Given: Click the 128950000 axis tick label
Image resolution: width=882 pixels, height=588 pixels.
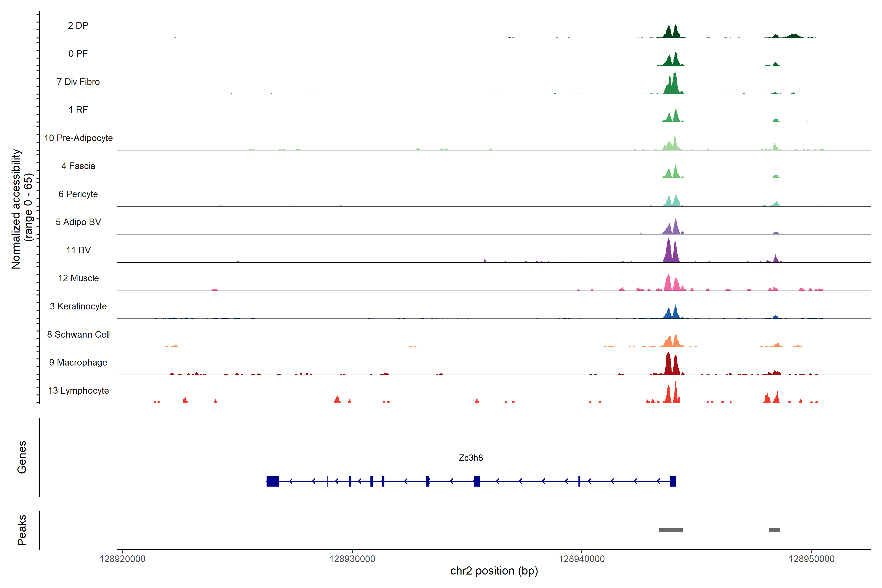Looking at the screenshot, I should click(811, 559).
